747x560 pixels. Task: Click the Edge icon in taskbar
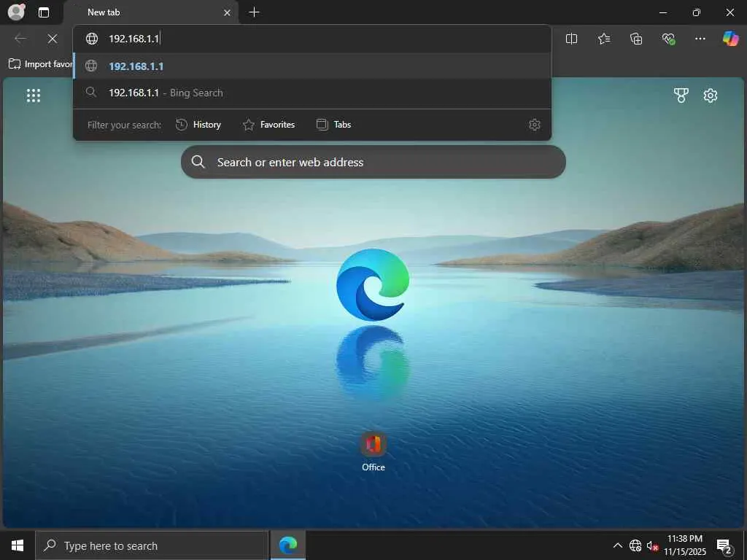(287, 545)
